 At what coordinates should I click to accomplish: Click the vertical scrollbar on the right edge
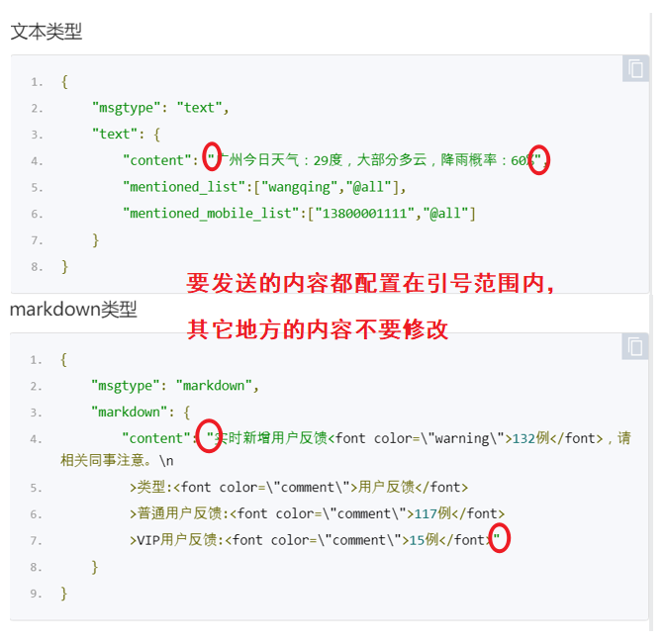pyautogui.click(x=651, y=322)
